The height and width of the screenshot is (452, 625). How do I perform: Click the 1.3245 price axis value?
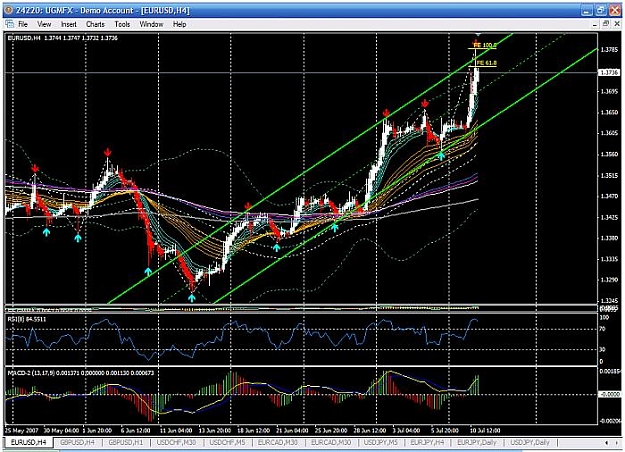(609, 301)
